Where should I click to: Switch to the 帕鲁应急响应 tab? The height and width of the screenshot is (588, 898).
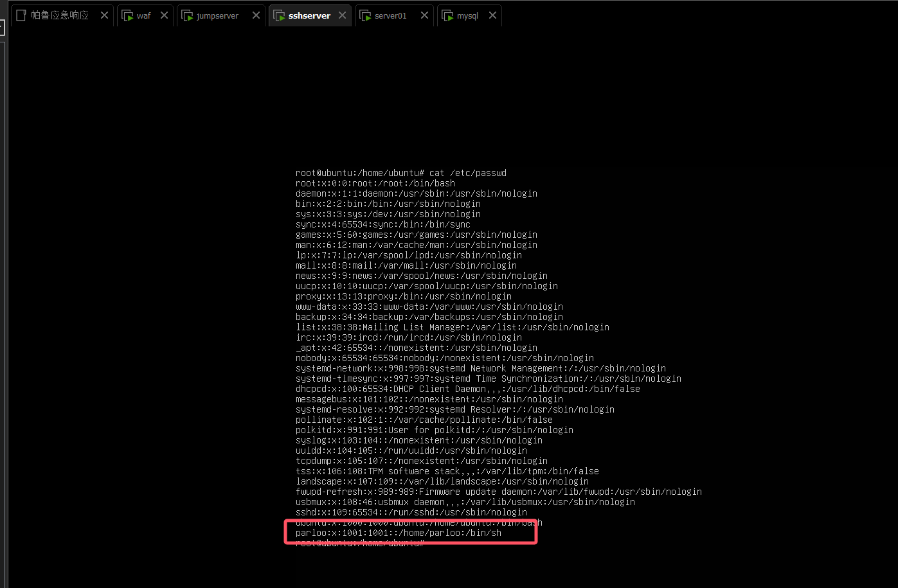click(x=60, y=15)
